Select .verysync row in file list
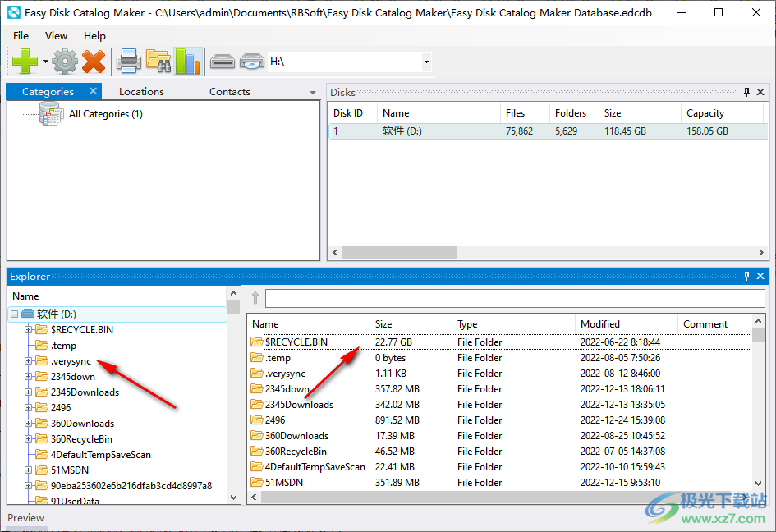This screenshot has width=776, height=532. tap(500, 374)
